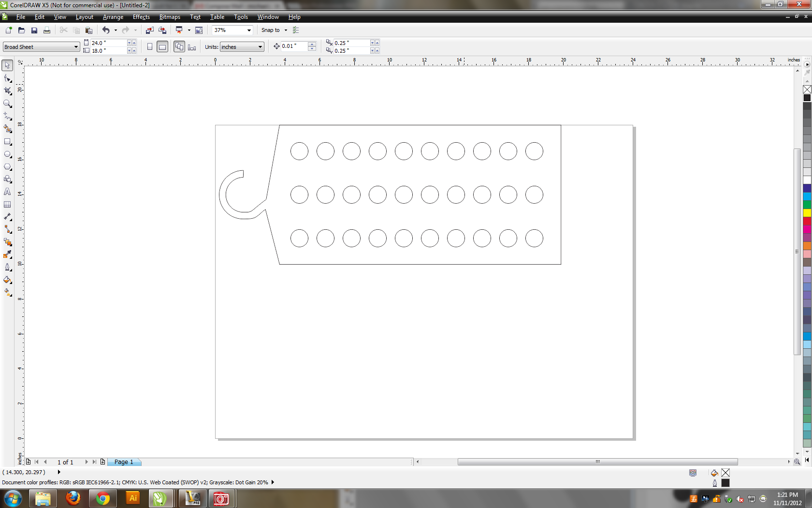Image resolution: width=812 pixels, height=508 pixels.
Task: Expand the cursor coordinates status arrow
Action: 59,472
